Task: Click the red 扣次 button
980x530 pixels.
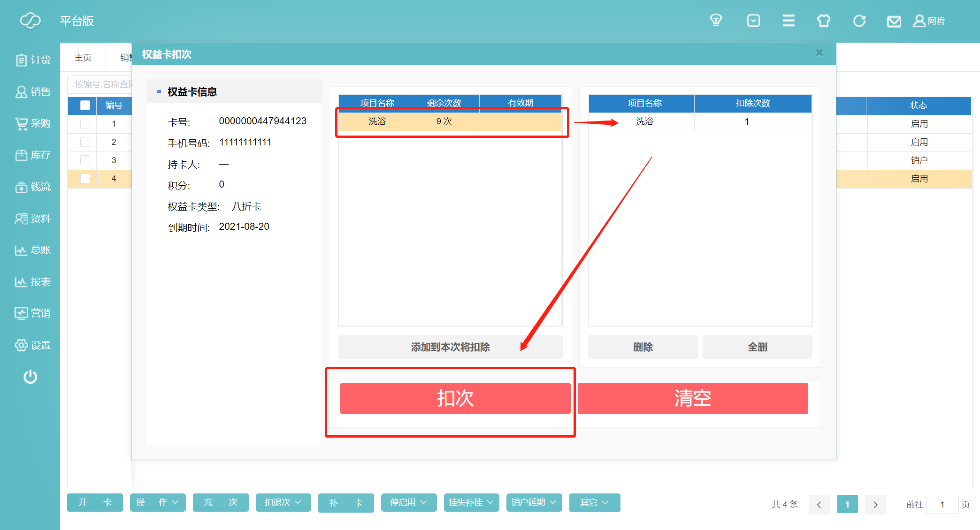Action: [x=455, y=398]
